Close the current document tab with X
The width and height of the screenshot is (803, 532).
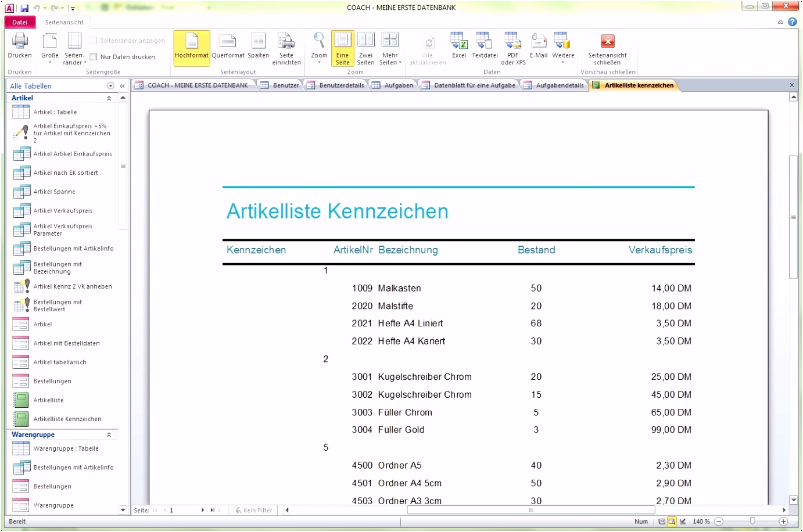[x=791, y=85]
